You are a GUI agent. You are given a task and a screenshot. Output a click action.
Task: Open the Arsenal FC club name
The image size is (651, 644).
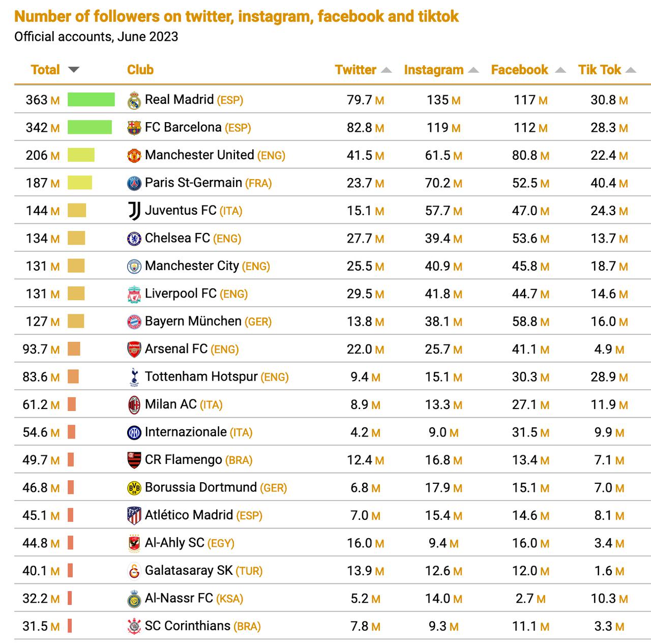[176, 349]
